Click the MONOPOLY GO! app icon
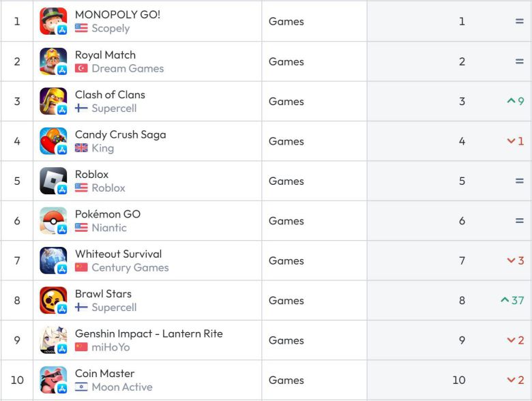 (x=53, y=21)
